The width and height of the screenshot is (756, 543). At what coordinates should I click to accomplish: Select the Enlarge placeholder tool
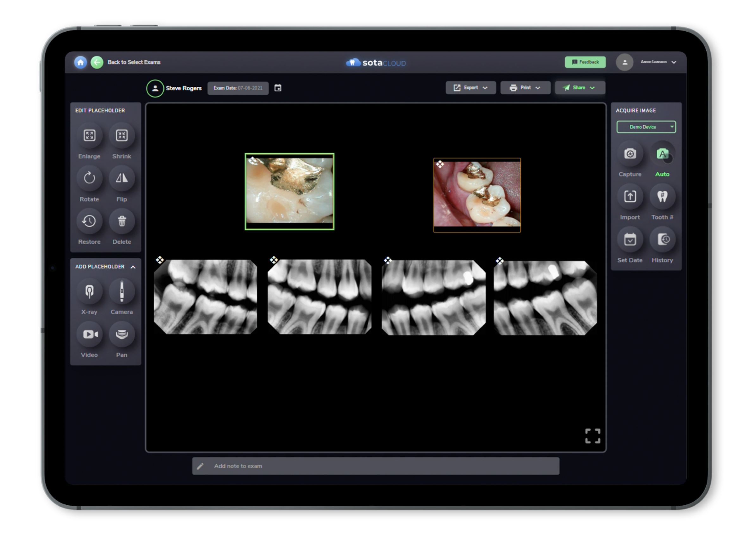[x=89, y=135]
